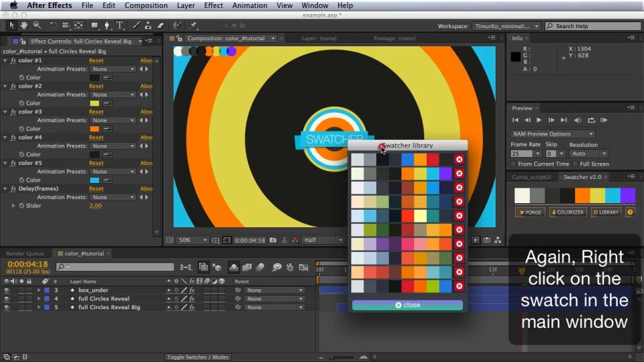Viewport: 644px width, 362px height.
Task: Toggle Color stopwatch under color #2
Action: 21,103
